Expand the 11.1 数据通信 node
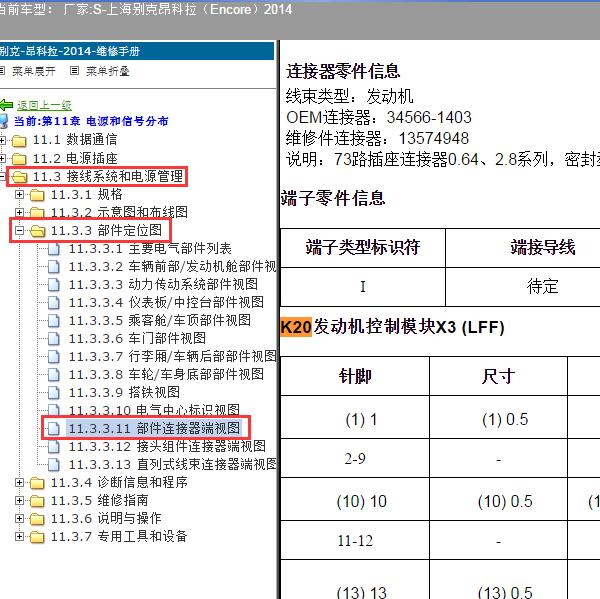The width and height of the screenshot is (600, 599). pos(2,140)
